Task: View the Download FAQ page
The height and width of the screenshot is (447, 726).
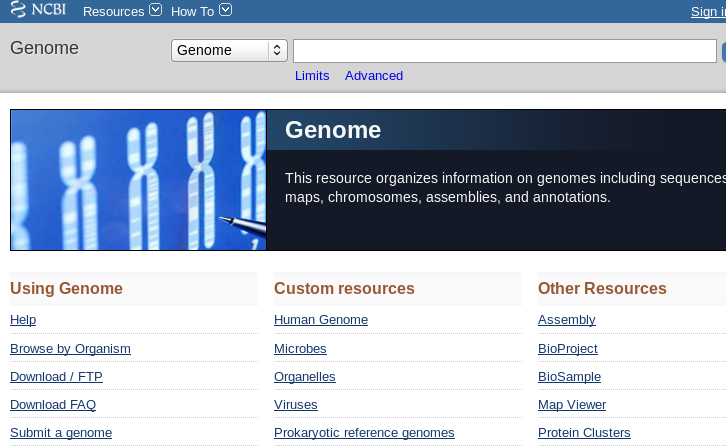Action: [x=53, y=405]
